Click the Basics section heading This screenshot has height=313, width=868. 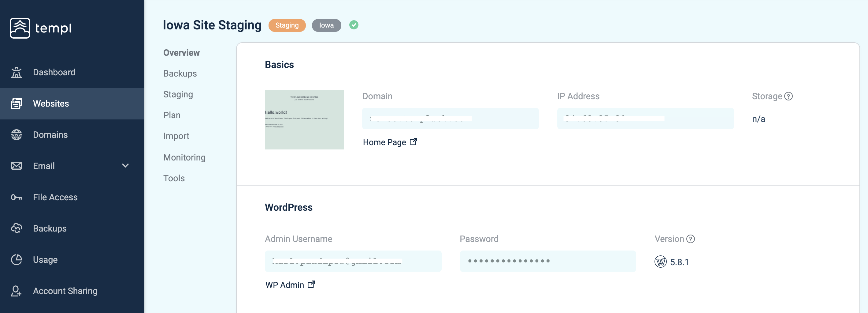pyautogui.click(x=279, y=64)
